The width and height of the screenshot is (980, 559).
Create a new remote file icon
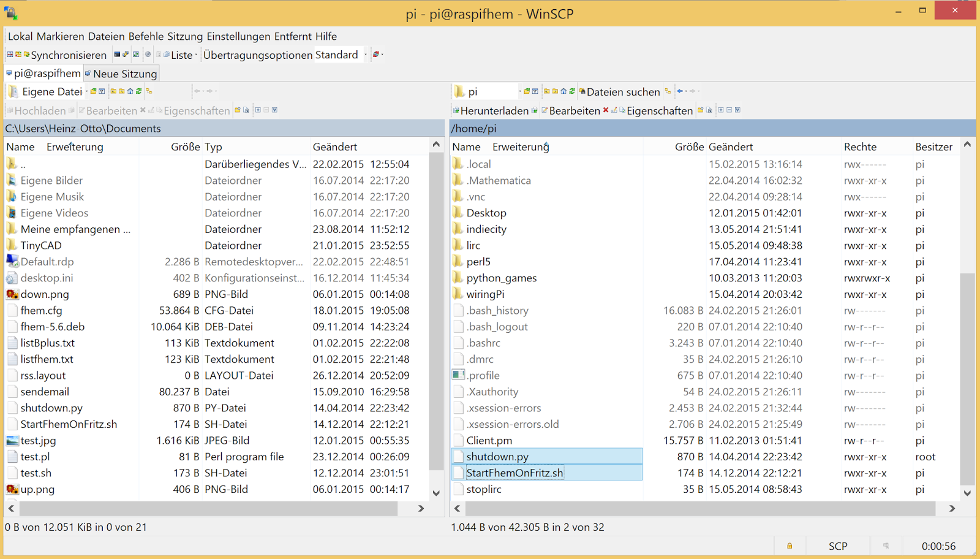point(709,110)
